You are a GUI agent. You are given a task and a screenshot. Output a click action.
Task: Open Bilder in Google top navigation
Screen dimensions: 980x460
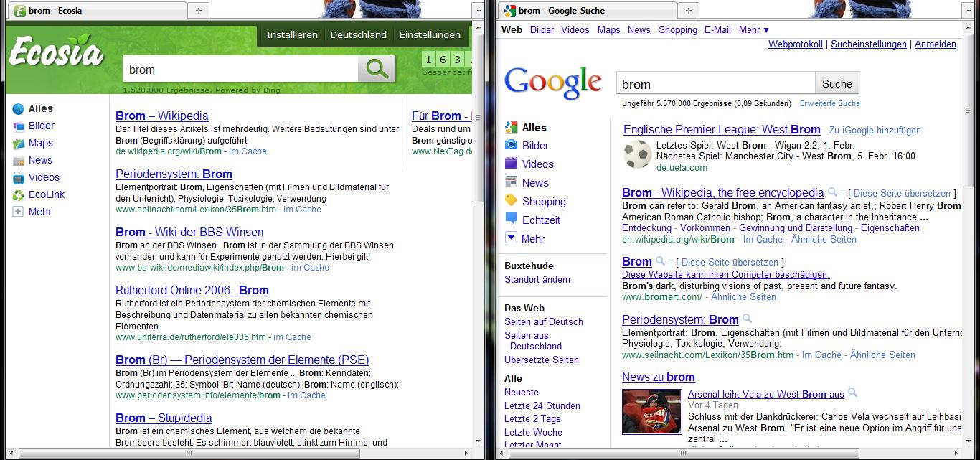pos(542,29)
